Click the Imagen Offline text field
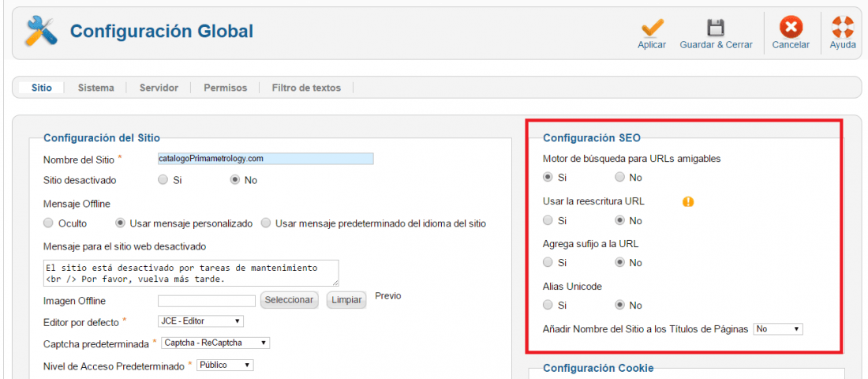868x379 pixels. tap(207, 301)
